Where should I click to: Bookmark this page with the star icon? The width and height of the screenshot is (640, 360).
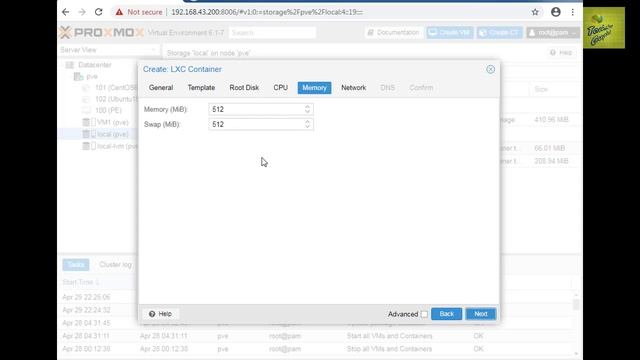pyautogui.click(x=535, y=12)
